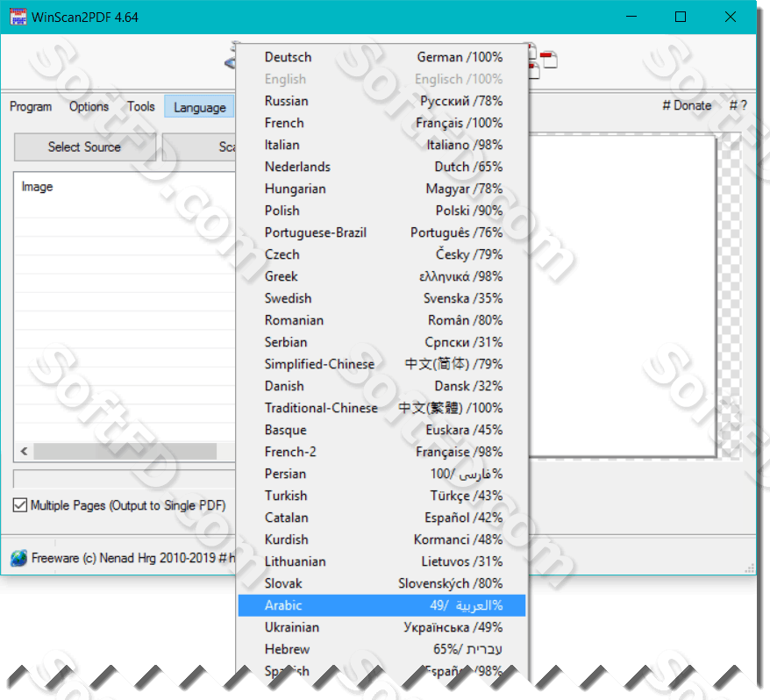The image size is (770, 700).
Task: Open the Tools menu
Action: [140, 107]
